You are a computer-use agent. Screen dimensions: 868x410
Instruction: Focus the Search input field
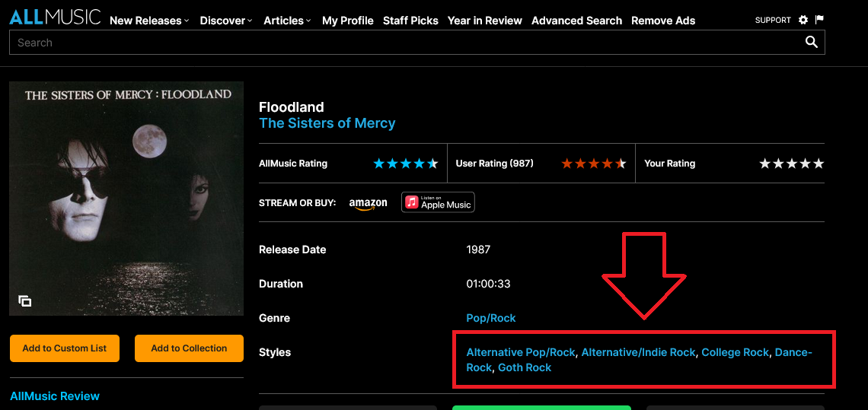click(404, 43)
